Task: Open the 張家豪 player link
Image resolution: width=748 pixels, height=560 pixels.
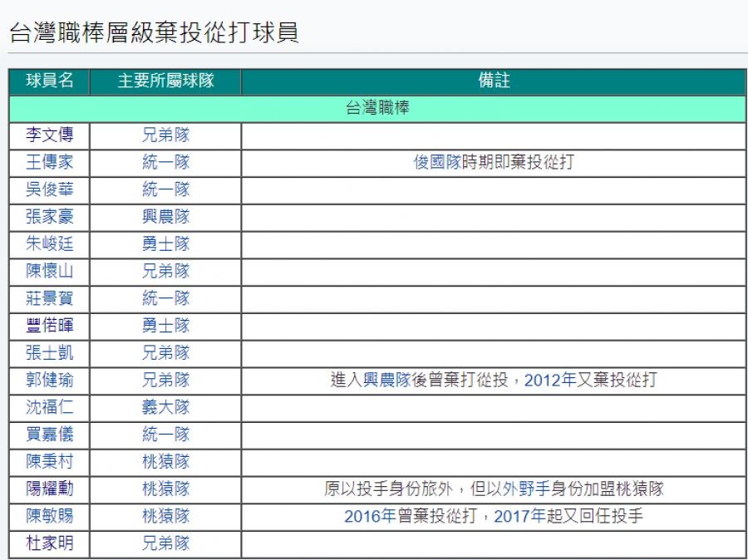Action: point(50,217)
